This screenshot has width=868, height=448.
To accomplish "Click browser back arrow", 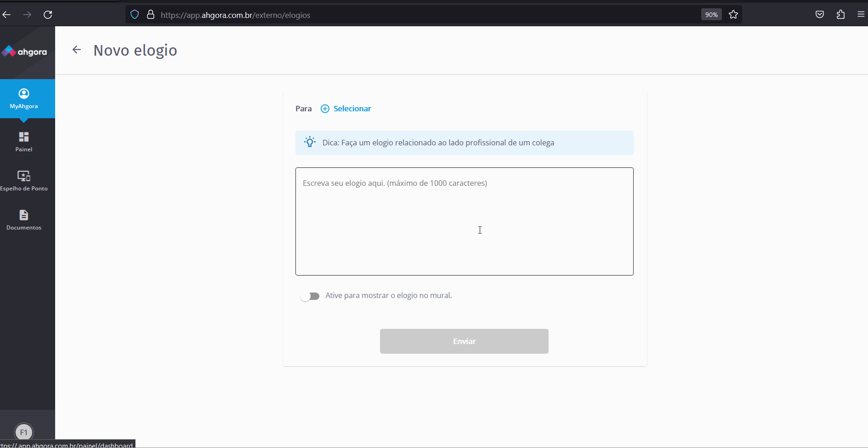I will click(6, 15).
